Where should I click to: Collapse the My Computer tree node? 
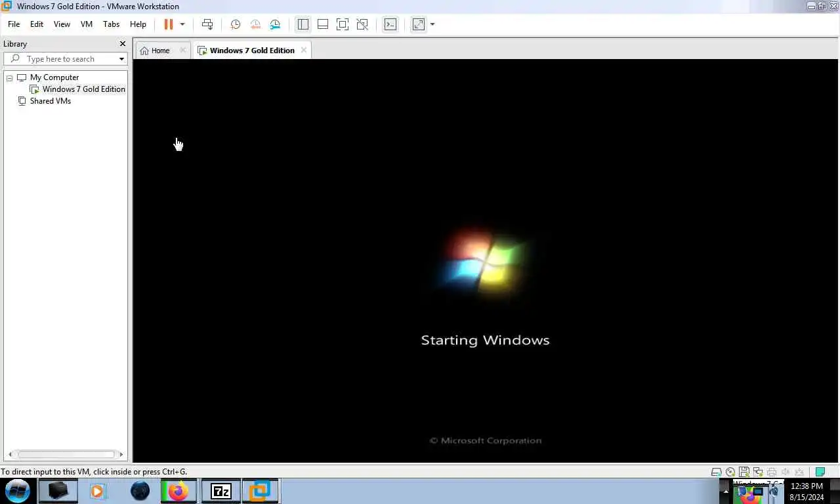[x=10, y=78]
